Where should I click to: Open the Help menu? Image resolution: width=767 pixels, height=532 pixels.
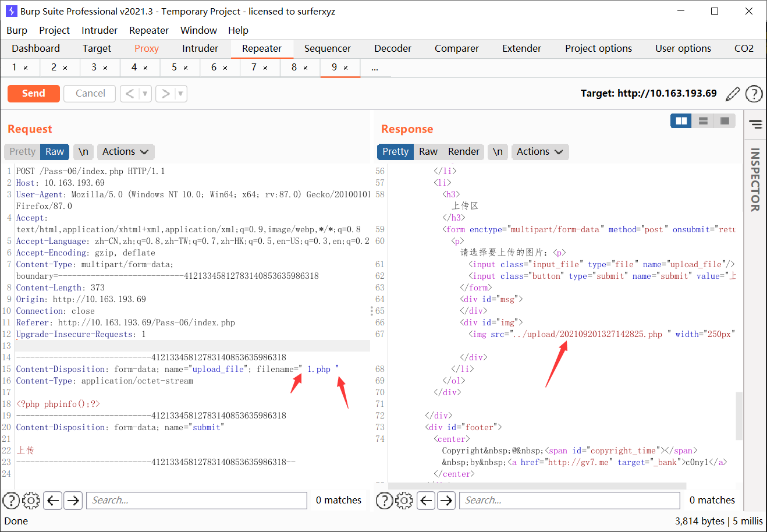238,30
